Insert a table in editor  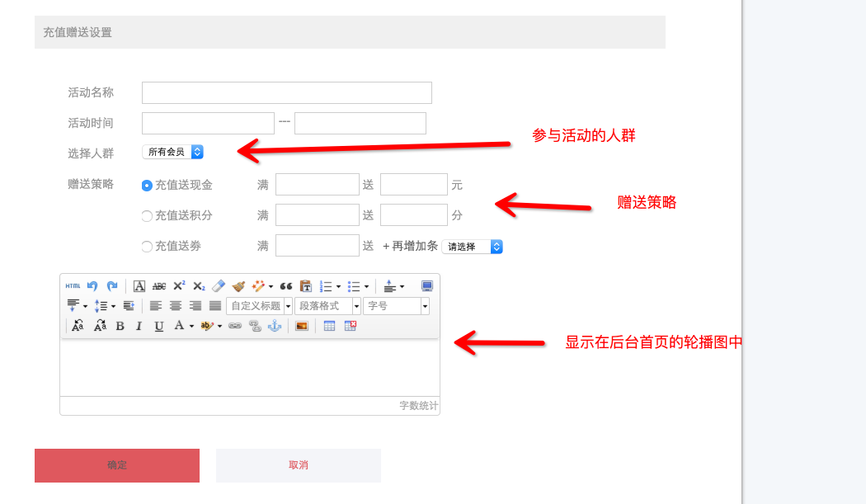pyautogui.click(x=329, y=326)
